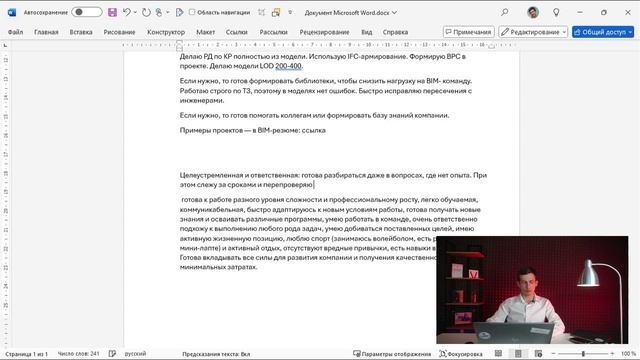Click the read aloud icon in quick access toolbar
The height and width of the screenshot is (360, 640).
coord(179,12)
